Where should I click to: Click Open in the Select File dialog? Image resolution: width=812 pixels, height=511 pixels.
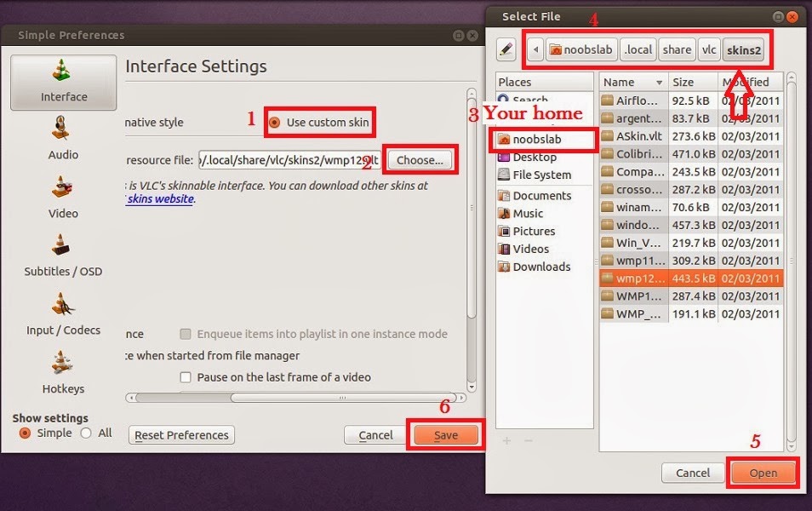point(763,473)
